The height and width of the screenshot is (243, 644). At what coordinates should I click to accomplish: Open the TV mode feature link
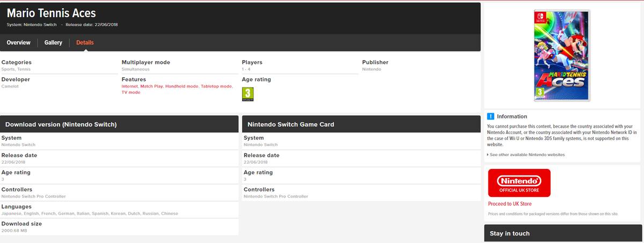click(x=131, y=92)
